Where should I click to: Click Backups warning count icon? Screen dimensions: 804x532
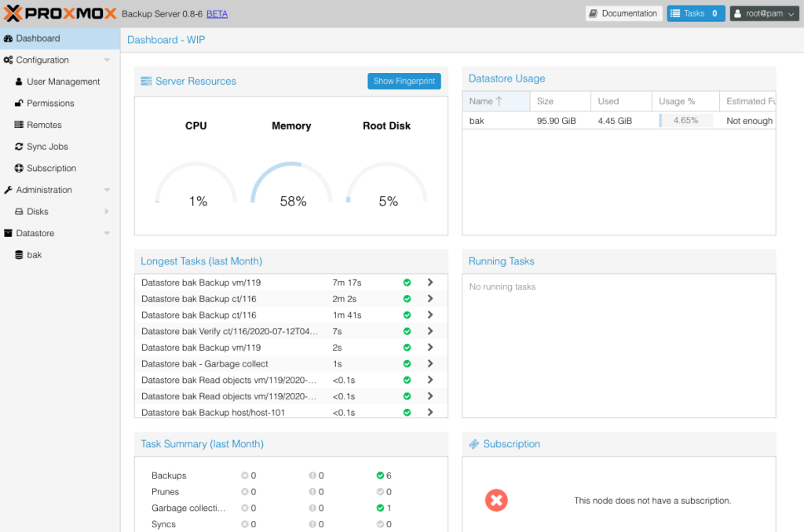(x=312, y=476)
